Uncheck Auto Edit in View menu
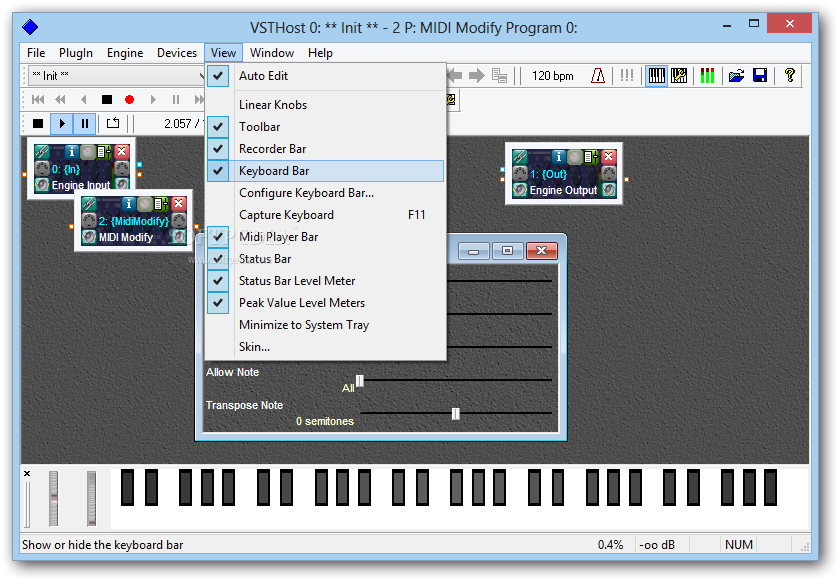The height and width of the screenshot is (581, 839). (x=326, y=75)
